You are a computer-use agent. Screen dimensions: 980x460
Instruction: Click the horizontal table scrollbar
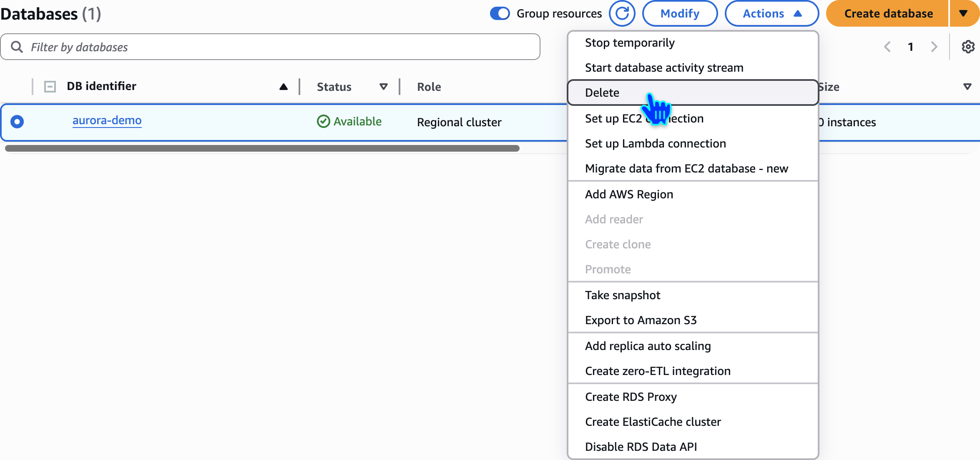[x=262, y=148]
